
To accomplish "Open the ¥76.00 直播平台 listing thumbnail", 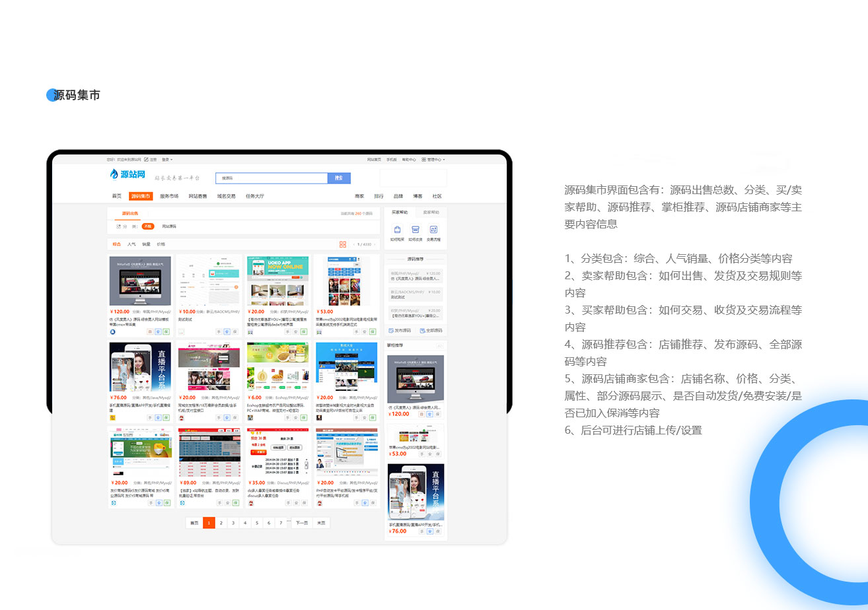I will point(140,366).
